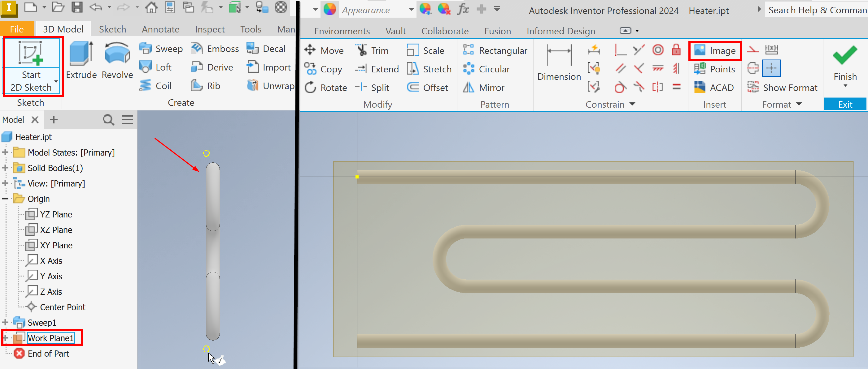Select the Extrude tool

click(x=81, y=61)
